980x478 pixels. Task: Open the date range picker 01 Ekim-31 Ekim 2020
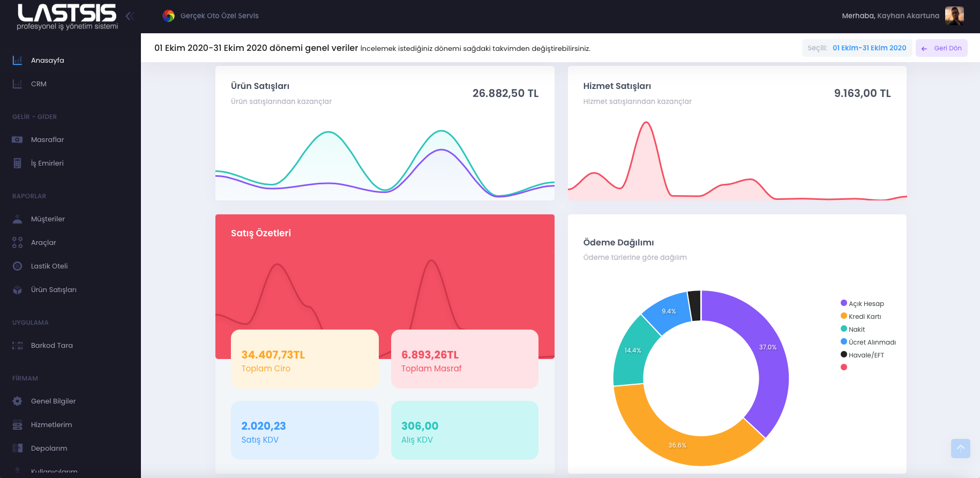(857, 48)
